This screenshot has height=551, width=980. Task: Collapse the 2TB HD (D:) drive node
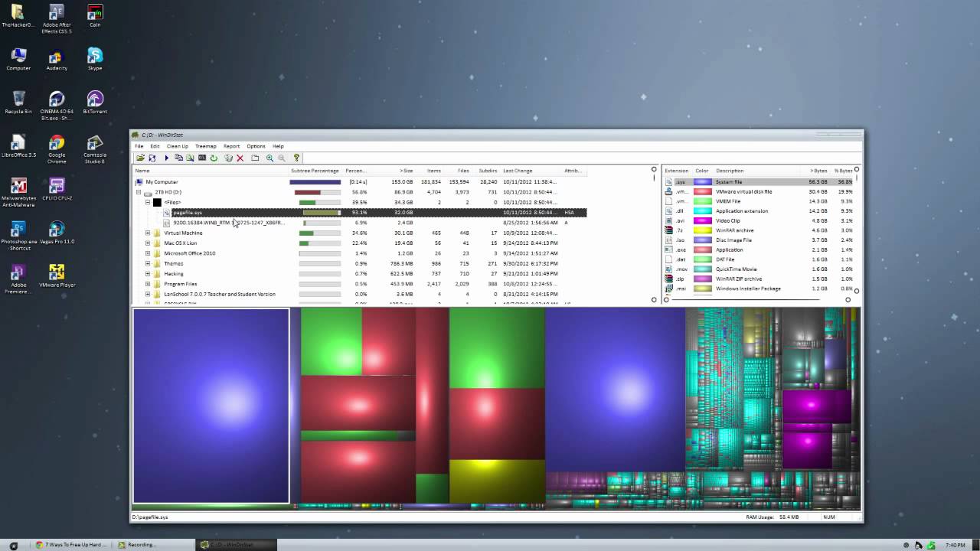tap(139, 192)
